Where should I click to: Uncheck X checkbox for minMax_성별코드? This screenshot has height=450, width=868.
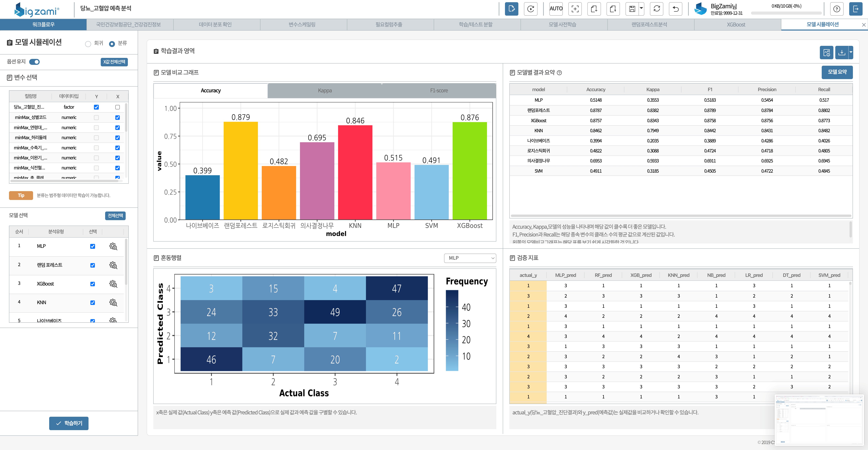click(x=118, y=117)
